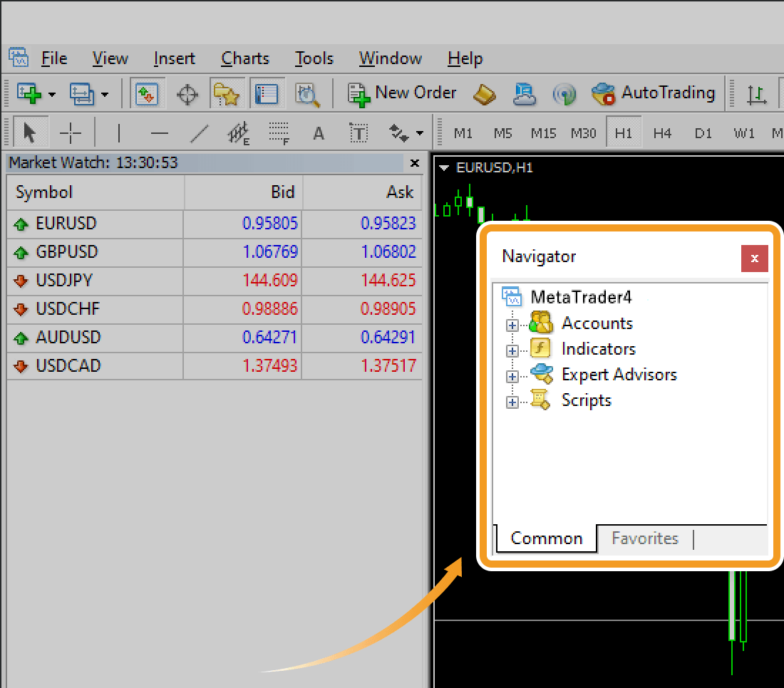The image size is (784, 688).
Task: Choose the Fibonacci Retracement tool
Action: [x=279, y=133]
